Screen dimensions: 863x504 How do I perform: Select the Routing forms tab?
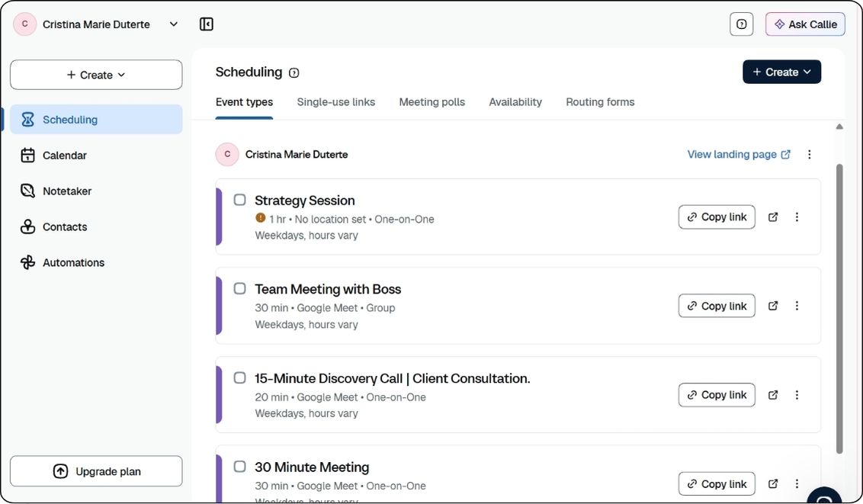(x=600, y=101)
